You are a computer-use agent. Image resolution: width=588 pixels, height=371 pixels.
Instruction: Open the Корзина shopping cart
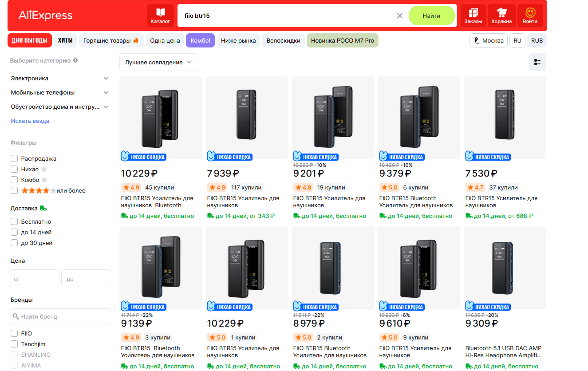(501, 16)
